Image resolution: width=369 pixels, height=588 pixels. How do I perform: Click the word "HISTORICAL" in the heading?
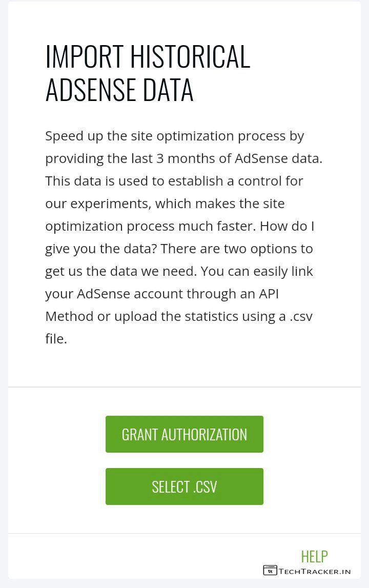pos(190,56)
